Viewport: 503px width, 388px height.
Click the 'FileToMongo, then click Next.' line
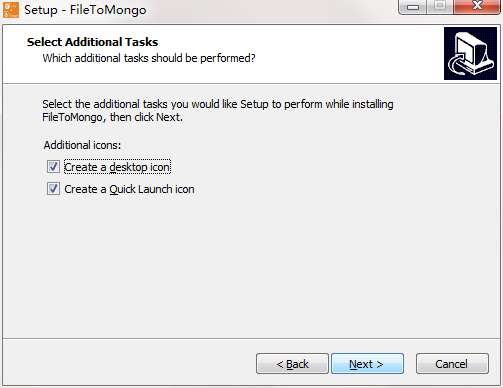112,117
